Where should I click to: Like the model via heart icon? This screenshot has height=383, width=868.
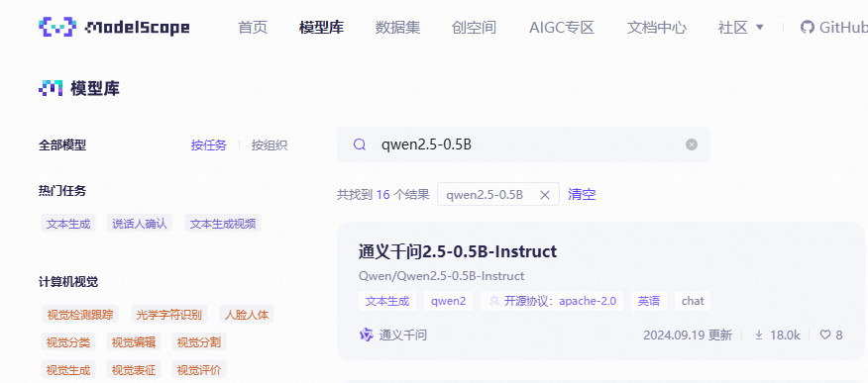[x=825, y=335]
